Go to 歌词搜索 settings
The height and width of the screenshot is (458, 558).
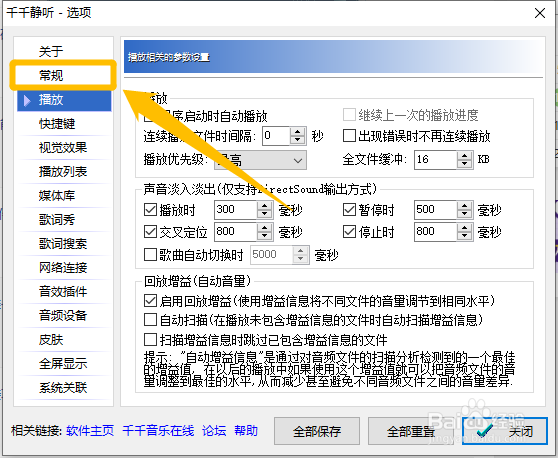[x=64, y=243]
